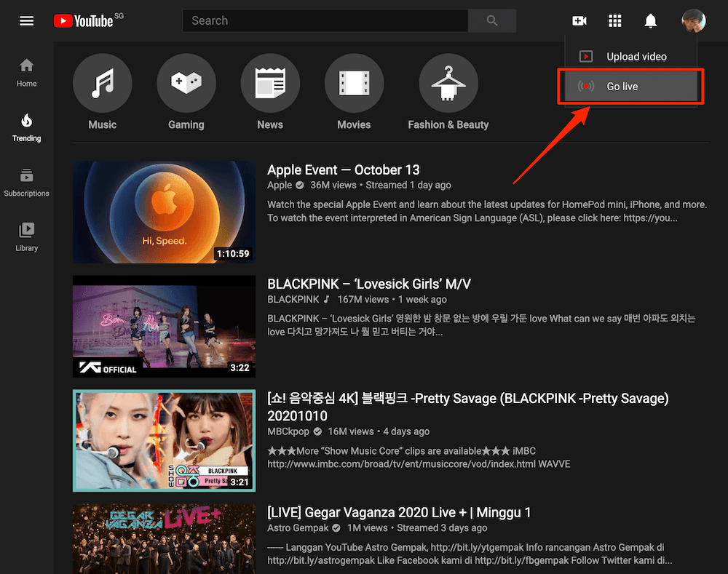This screenshot has height=574, width=728.
Task: Open the hamburger guide menu
Action: click(x=26, y=21)
